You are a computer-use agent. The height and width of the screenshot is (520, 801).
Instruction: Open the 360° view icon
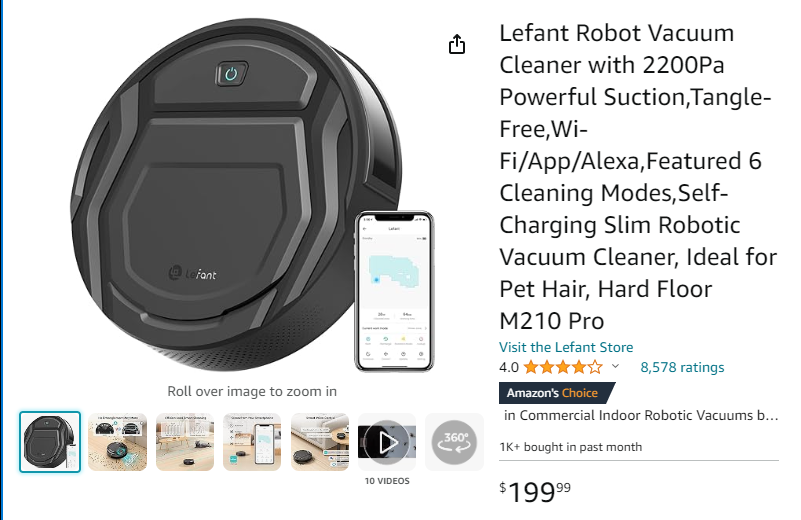pyautogui.click(x=454, y=442)
